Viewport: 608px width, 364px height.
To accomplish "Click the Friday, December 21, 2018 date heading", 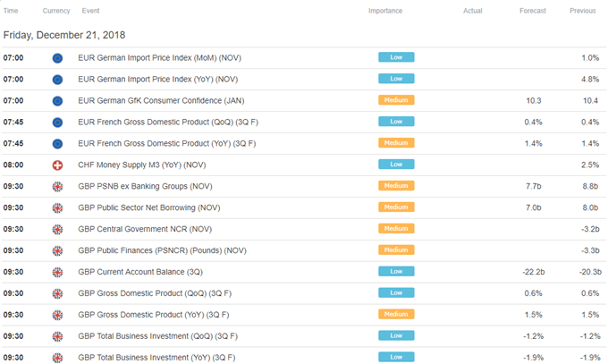I will pos(64,35).
